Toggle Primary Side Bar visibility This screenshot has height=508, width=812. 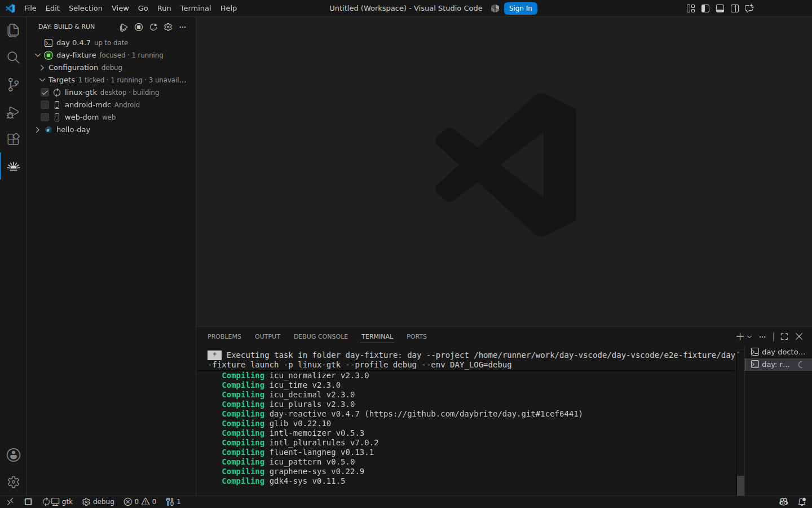(705, 8)
